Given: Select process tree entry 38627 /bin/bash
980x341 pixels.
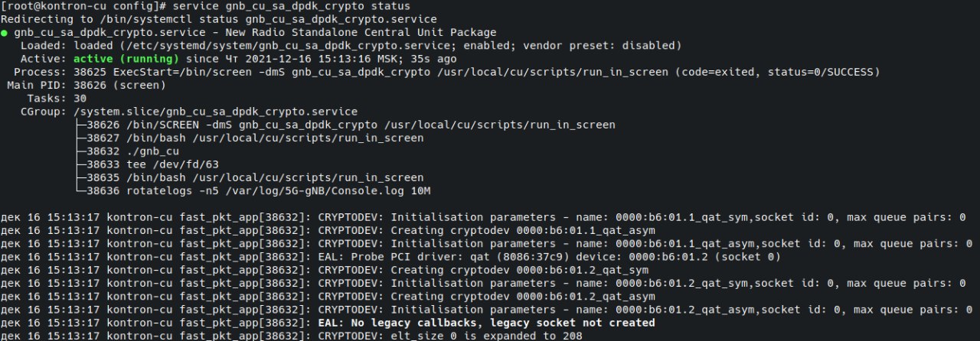Looking at the screenshot, I should (254, 138).
